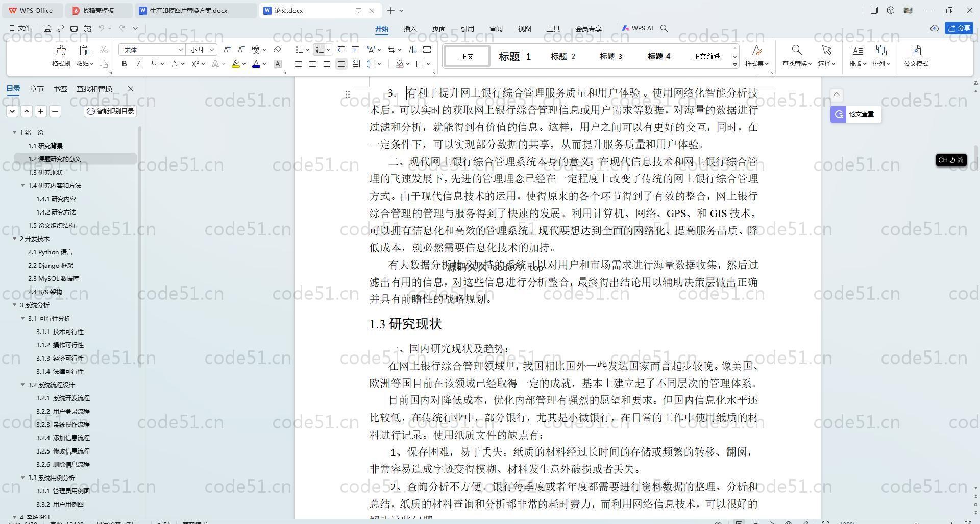Click the Format Painter (格式刷) icon
This screenshot has height=524, width=980.
coord(61,51)
